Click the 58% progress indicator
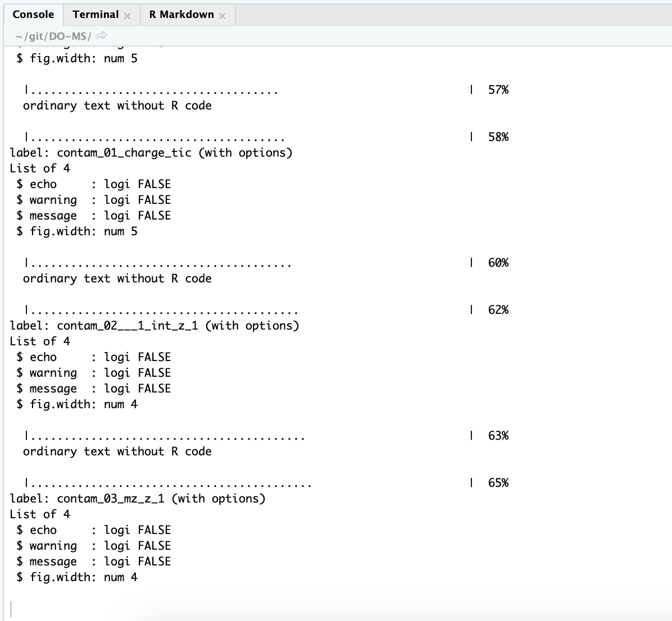Image resolution: width=672 pixels, height=621 pixels. 498,137
